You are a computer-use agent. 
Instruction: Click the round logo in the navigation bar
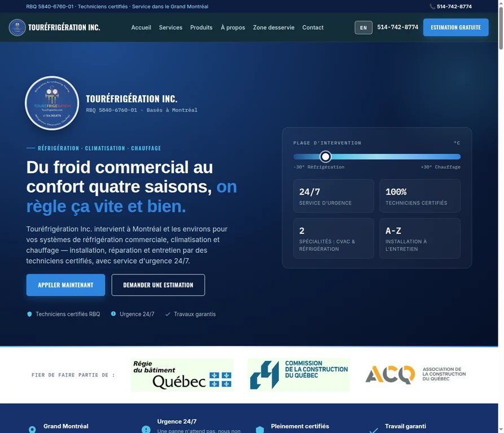[17, 27]
